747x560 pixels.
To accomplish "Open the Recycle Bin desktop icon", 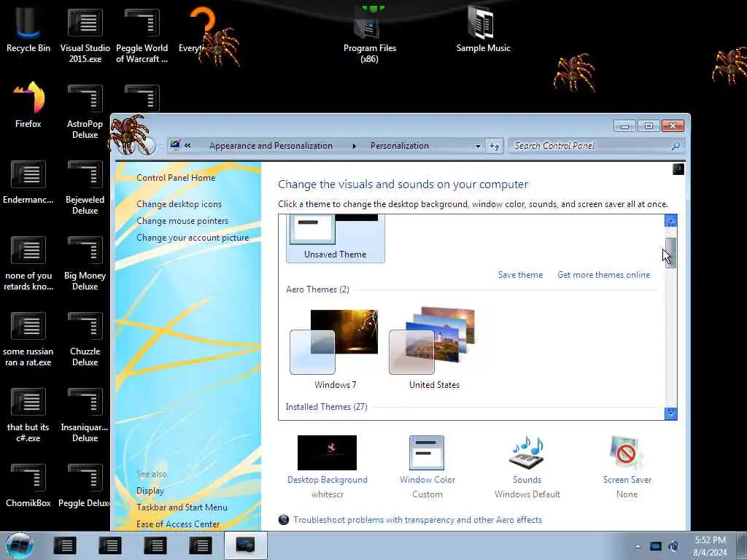I will click(28, 29).
